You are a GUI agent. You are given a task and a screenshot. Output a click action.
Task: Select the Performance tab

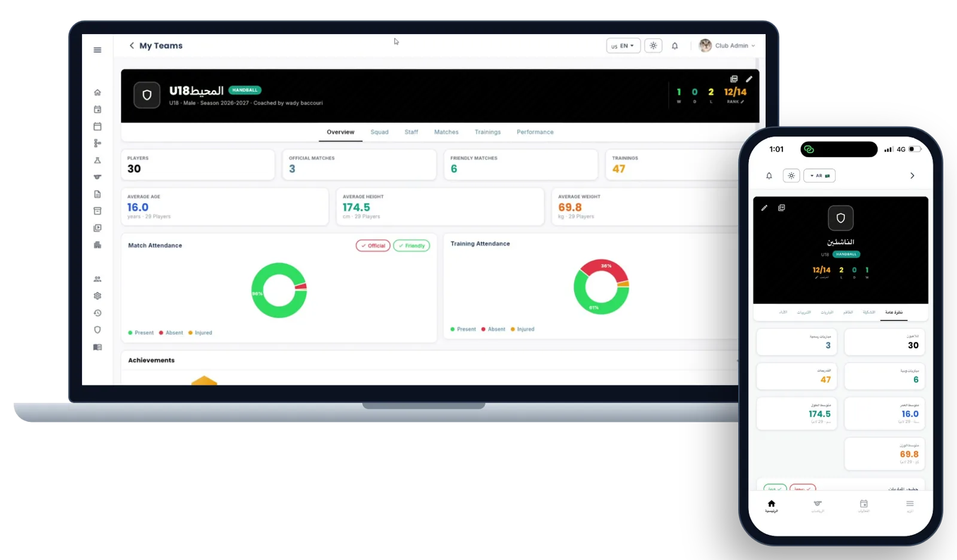tap(535, 132)
